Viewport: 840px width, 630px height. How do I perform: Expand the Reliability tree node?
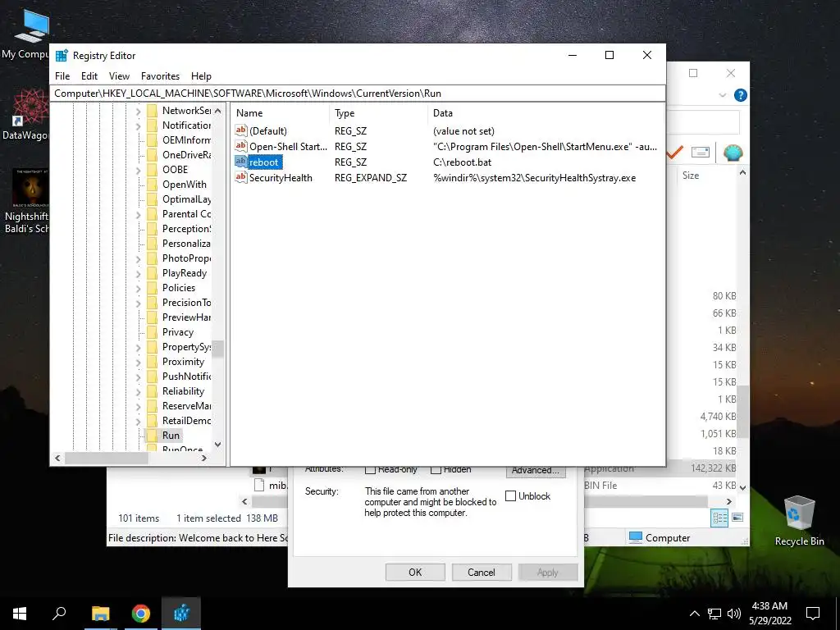pyautogui.click(x=138, y=392)
